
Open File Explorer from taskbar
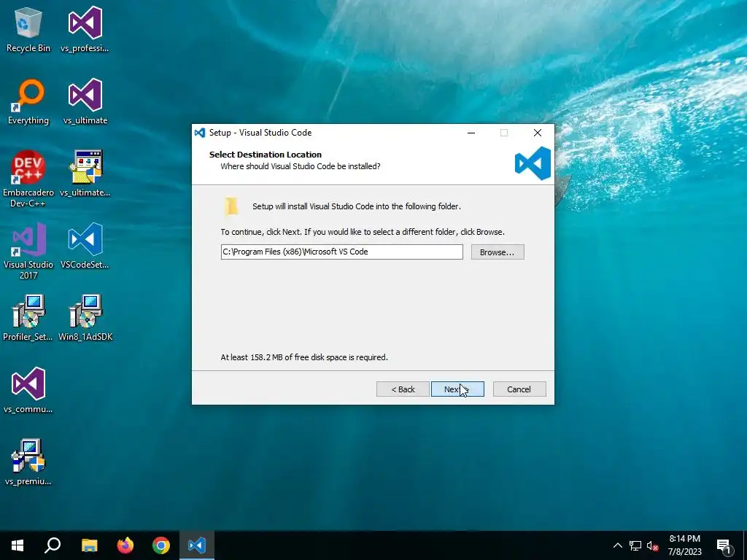tap(89, 545)
